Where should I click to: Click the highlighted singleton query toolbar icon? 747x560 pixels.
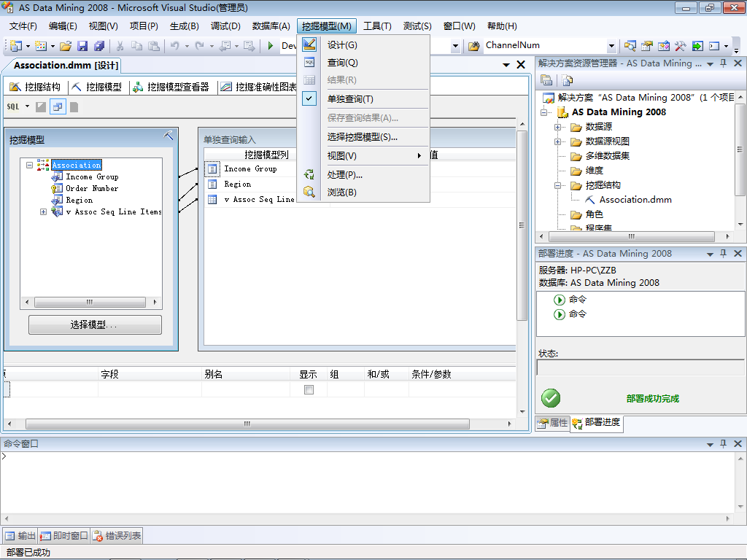[58, 106]
